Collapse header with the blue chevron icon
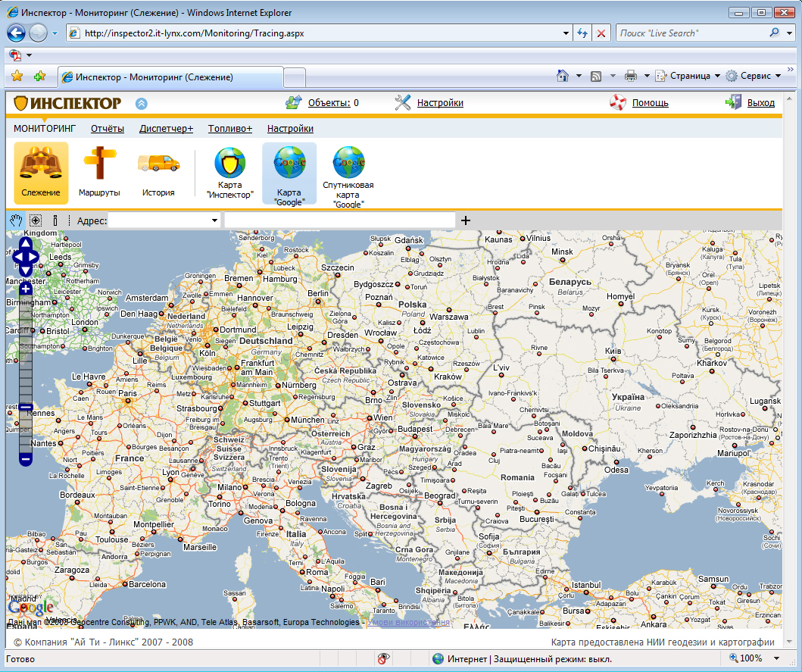 click(x=142, y=104)
